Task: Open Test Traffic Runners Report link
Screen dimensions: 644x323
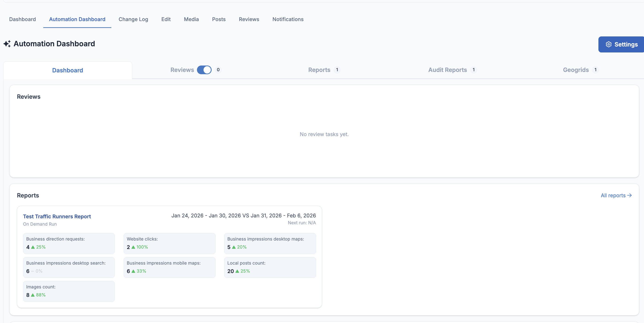Action: pyautogui.click(x=57, y=216)
